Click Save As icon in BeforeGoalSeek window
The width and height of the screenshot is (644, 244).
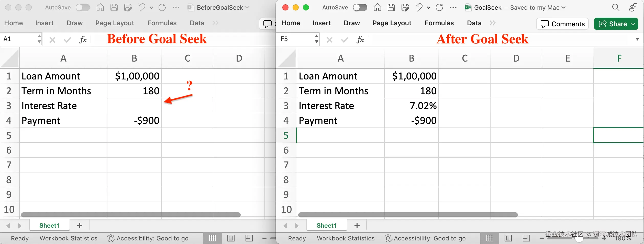pos(128,7)
